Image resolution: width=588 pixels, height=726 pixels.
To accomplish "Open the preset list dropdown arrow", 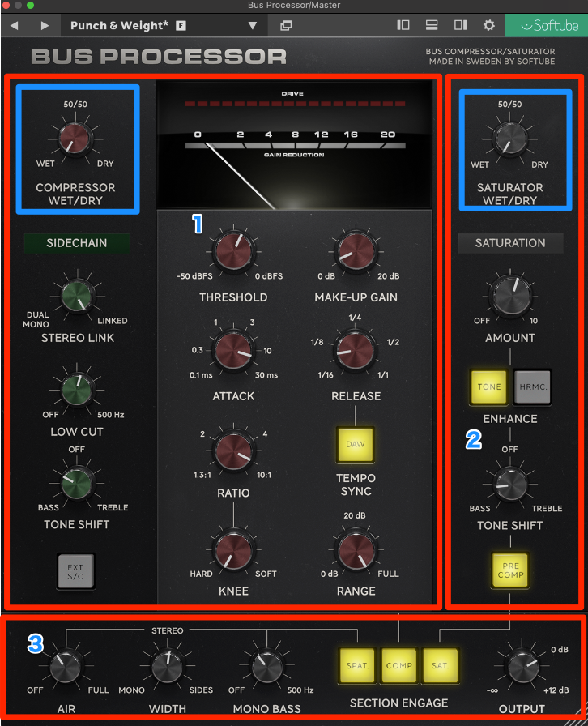I will click(252, 26).
